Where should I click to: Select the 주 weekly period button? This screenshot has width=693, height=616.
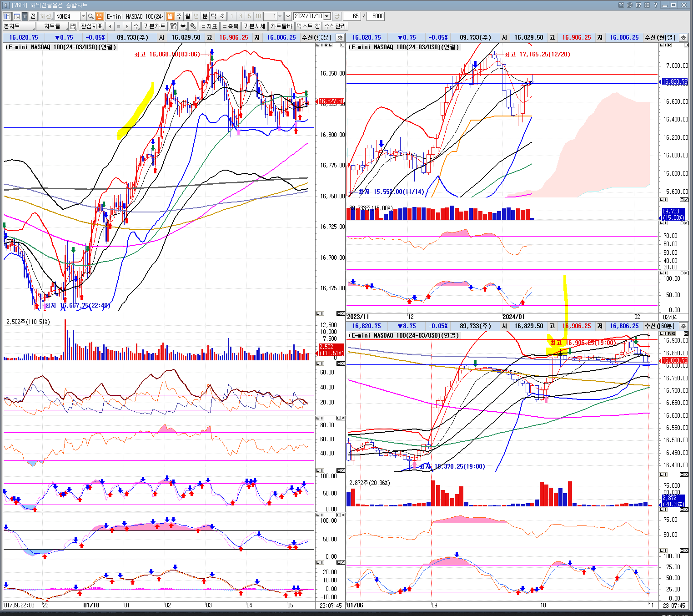coord(179,16)
